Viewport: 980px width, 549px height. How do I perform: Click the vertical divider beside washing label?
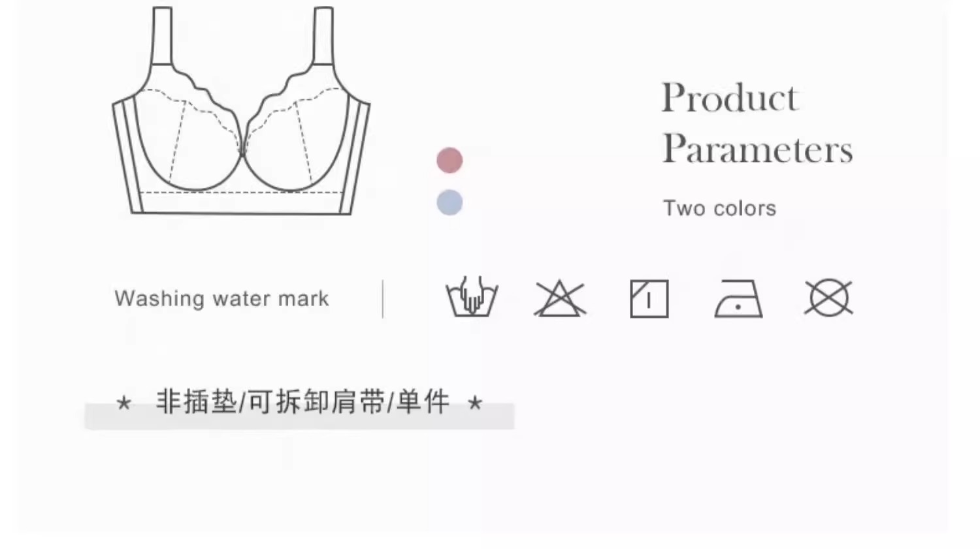383,299
